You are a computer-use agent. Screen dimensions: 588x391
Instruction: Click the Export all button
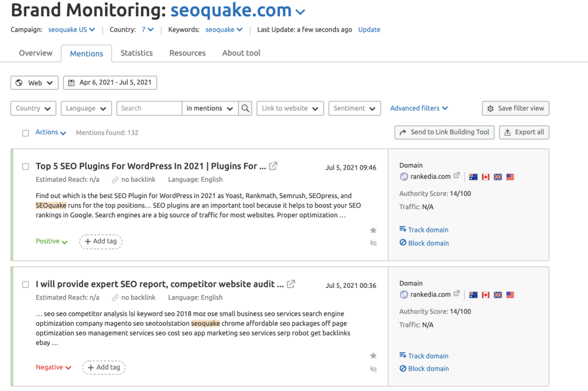tap(524, 132)
